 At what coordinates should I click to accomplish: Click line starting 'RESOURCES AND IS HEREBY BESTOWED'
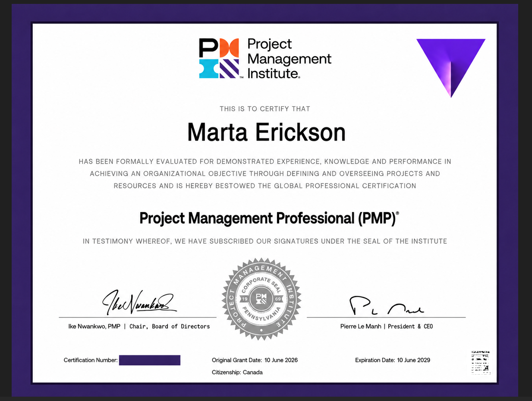[265, 186]
